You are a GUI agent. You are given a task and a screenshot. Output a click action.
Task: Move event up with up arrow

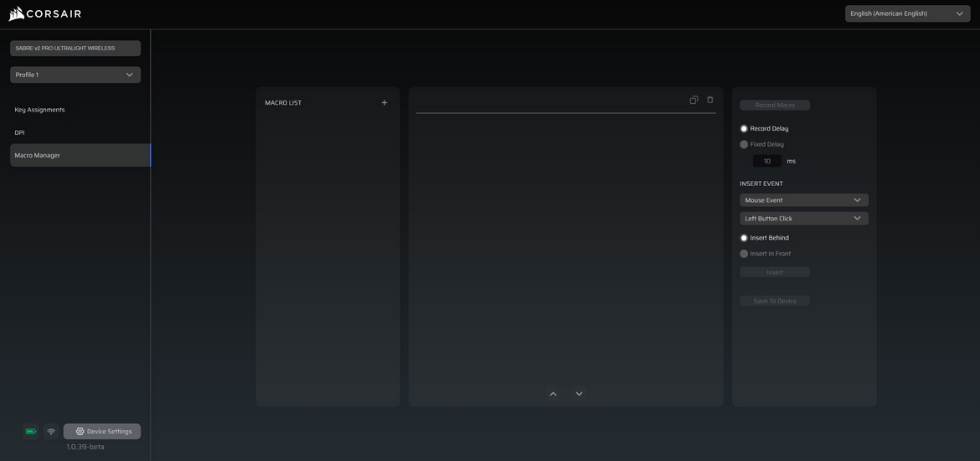pos(553,394)
